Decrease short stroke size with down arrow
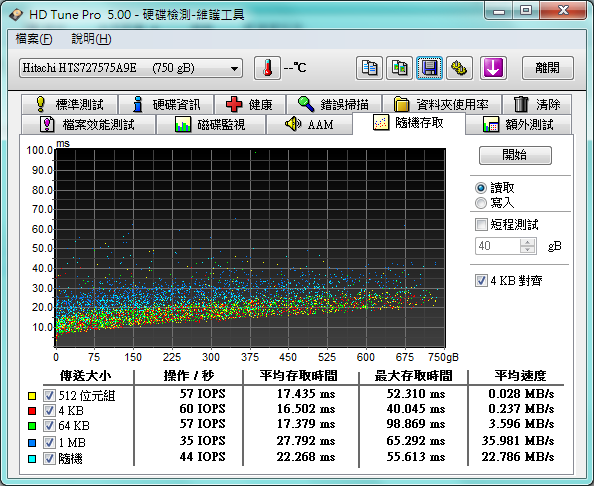Screen dimensions: 594x486 tap(528, 250)
